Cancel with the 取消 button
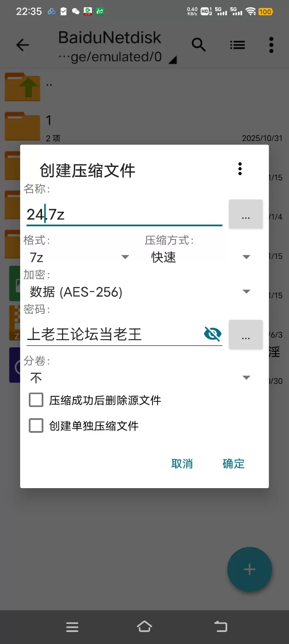The height and width of the screenshot is (644, 289). click(182, 464)
